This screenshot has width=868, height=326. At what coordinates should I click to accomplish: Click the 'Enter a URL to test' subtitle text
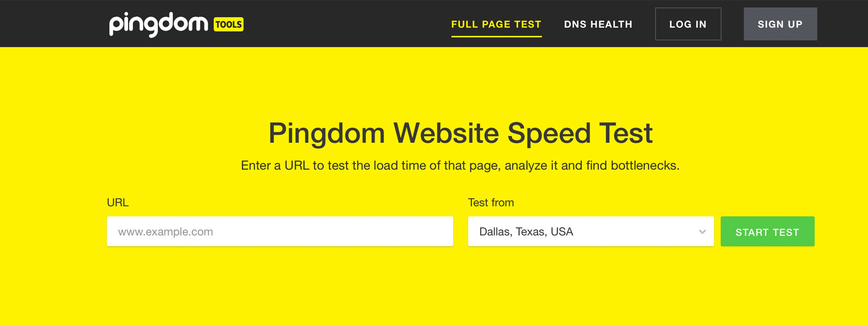(x=460, y=166)
